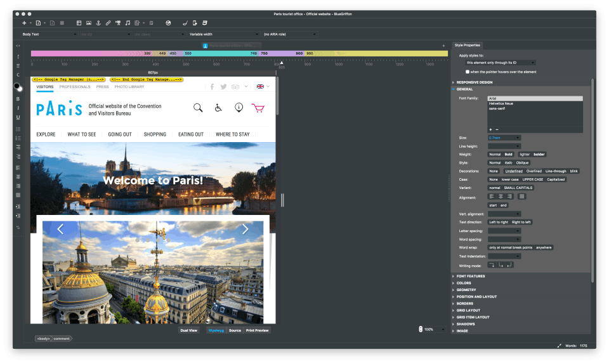Open the 'Apply styles to' dropdown
609x364 pixels.
(x=501, y=63)
